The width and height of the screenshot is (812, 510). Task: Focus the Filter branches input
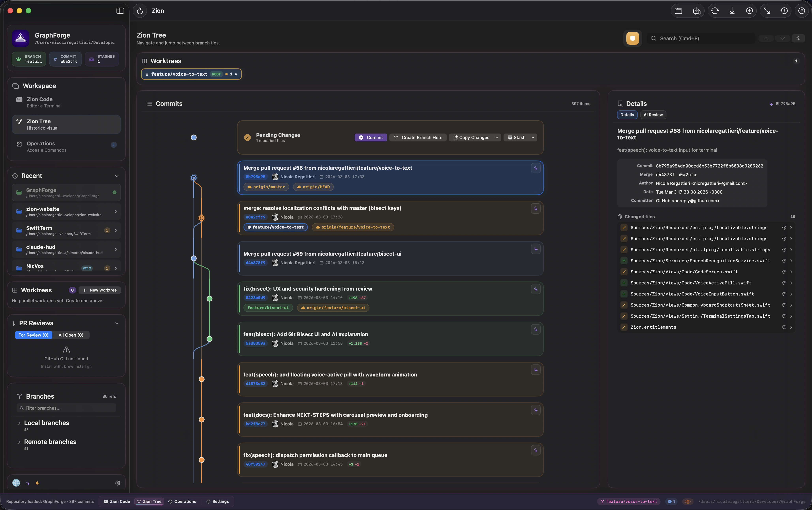(x=66, y=408)
